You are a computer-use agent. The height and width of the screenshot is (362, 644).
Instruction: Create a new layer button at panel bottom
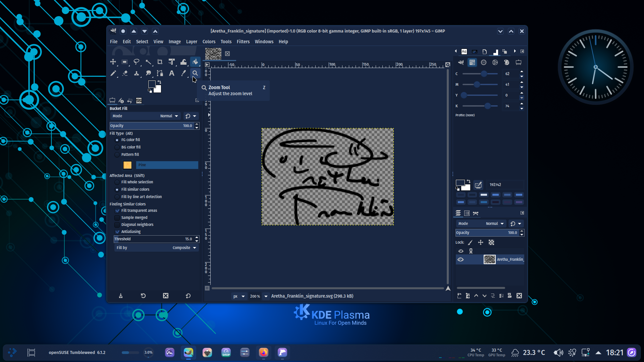tap(459, 296)
